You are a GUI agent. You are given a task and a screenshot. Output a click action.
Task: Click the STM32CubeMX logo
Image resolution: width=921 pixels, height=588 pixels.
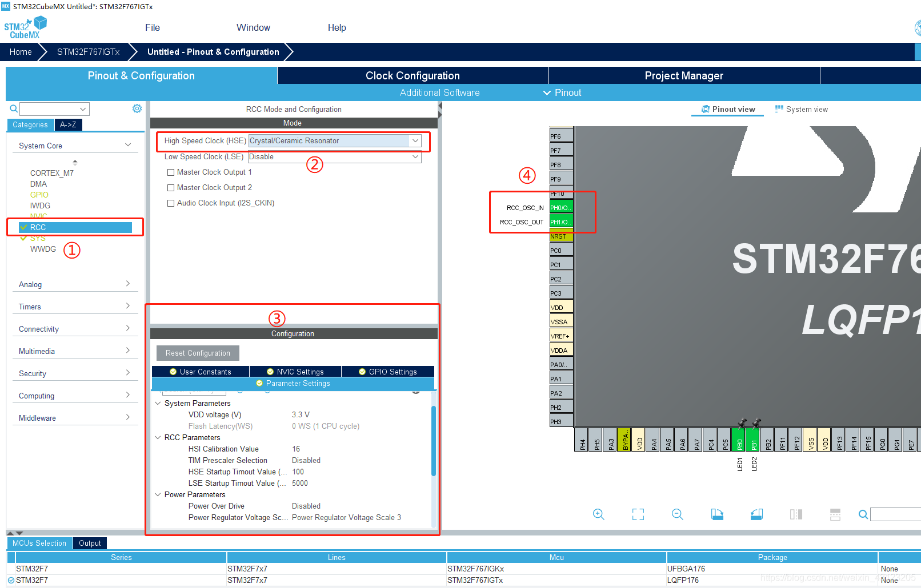pyautogui.click(x=25, y=27)
